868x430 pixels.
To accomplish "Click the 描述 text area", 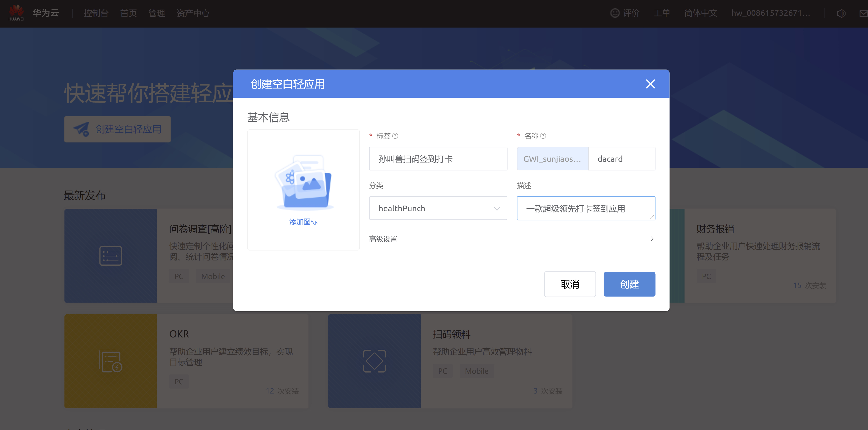I will click(x=586, y=208).
